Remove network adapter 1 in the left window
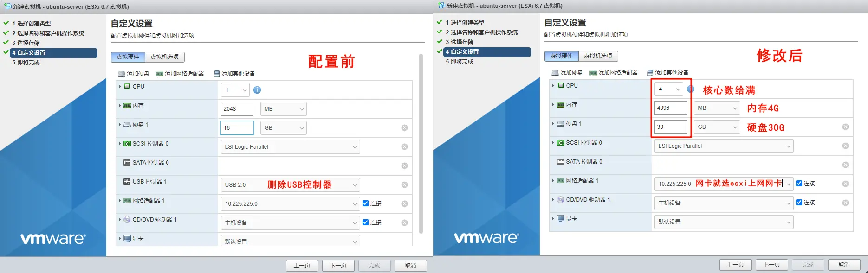The image size is (868, 273). coord(405,204)
